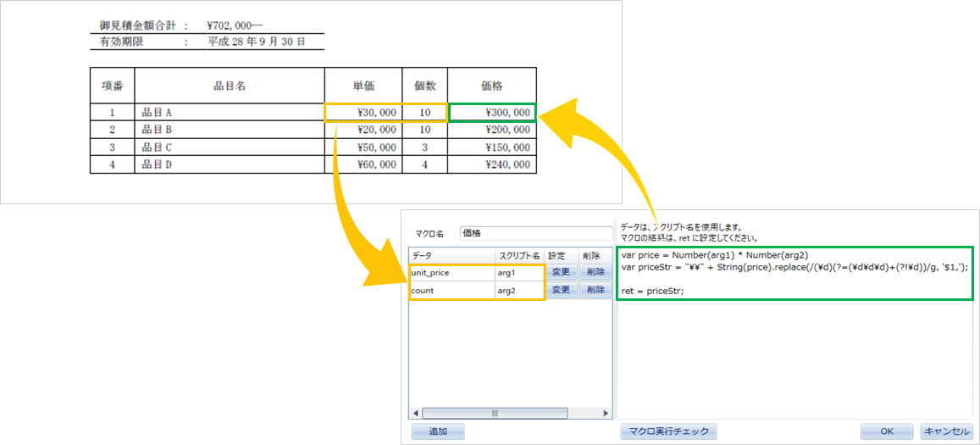Click 変更 in the unit_price row
Viewport: 980px width, 445px height.
561,273
